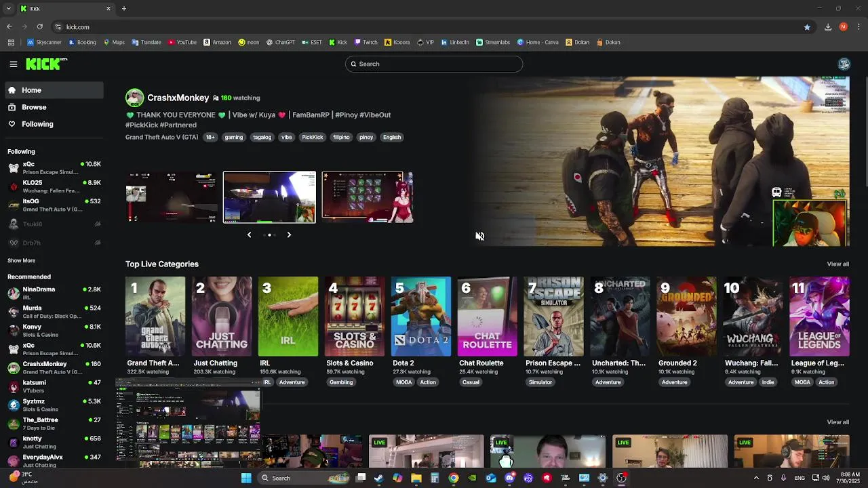Image resolution: width=868 pixels, height=488 pixels.
Task: Open Just Chatting category card
Action: tap(221, 317)
